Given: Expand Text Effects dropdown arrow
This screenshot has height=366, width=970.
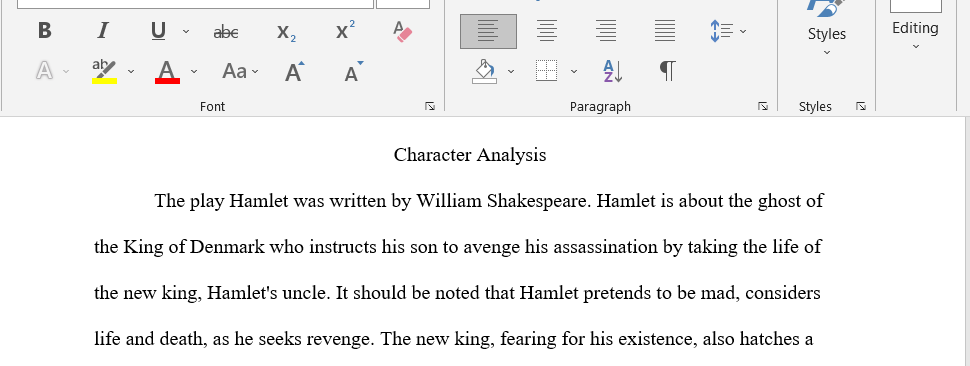Looking at the screenshot, I should [x=66, y=72].
